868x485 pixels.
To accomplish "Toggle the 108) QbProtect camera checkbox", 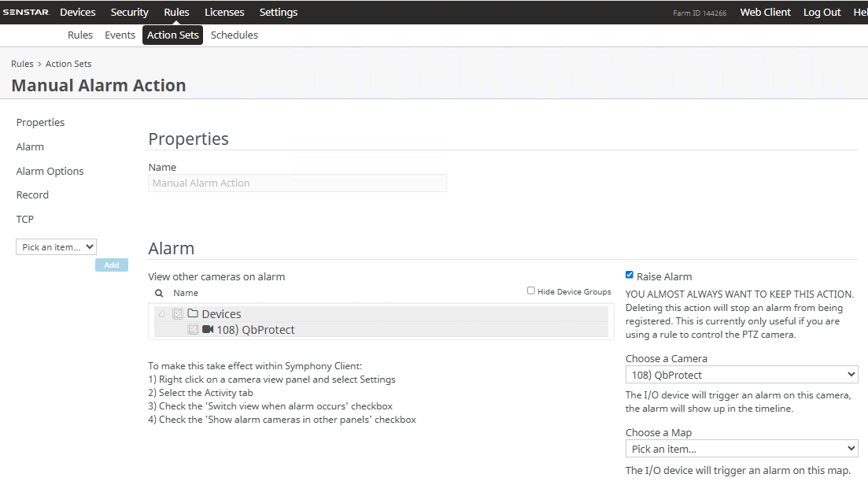I will click(193, 330).
